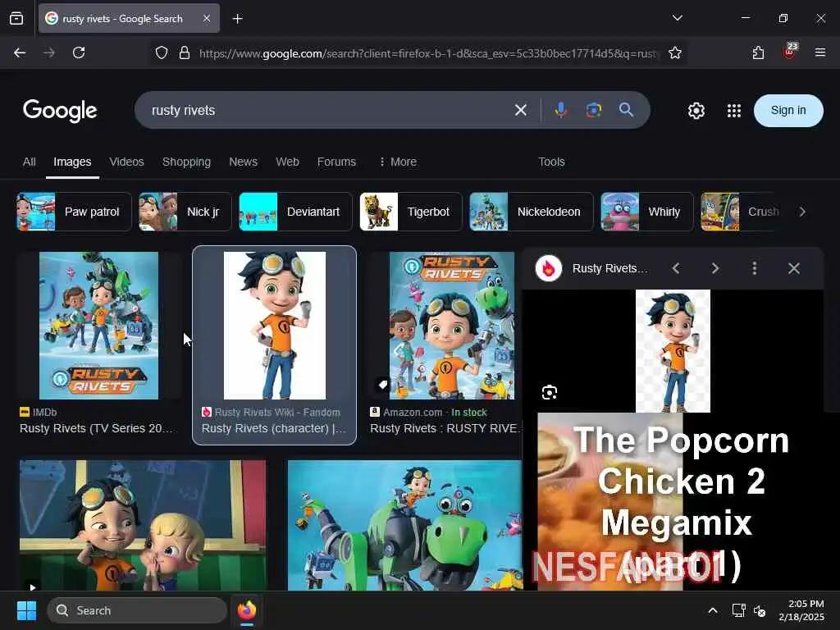Open the Rusty and blonde girl video thumbnail
Image resolution: width=840 pixels, height=630 pixels.
pyautogui.click(x=143, y=526)
